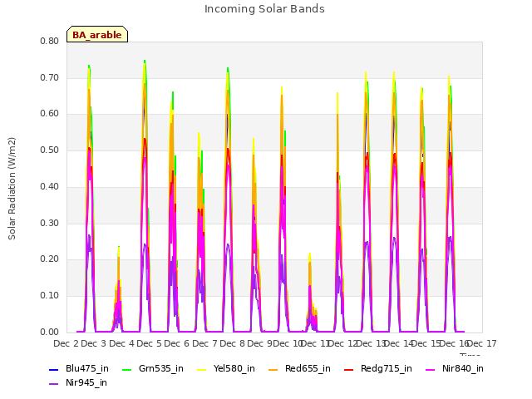The height and width of the screenshot is (399, 532).
Task: Click the 0.60 y-axis tick label
Action: (x=50, y=114)
